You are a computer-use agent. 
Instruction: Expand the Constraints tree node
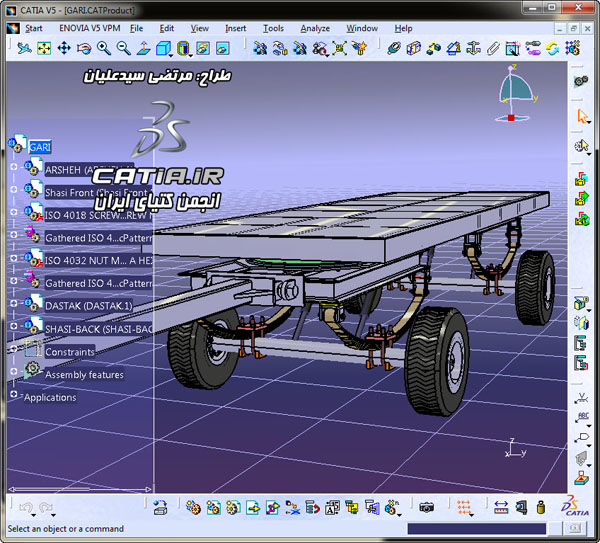point(14,348)
